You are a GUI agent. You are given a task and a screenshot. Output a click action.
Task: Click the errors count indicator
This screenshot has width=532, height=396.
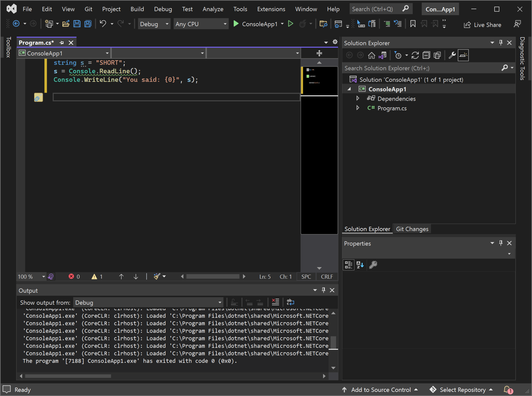point(74,277)
